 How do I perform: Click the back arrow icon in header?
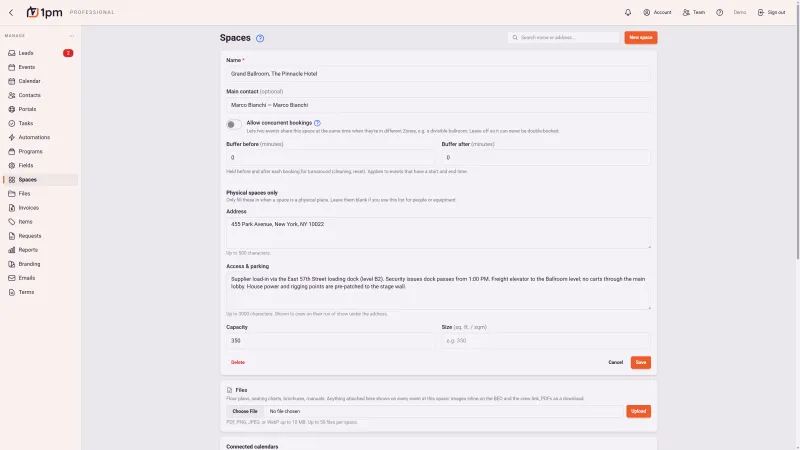click(x=11, y=12)
